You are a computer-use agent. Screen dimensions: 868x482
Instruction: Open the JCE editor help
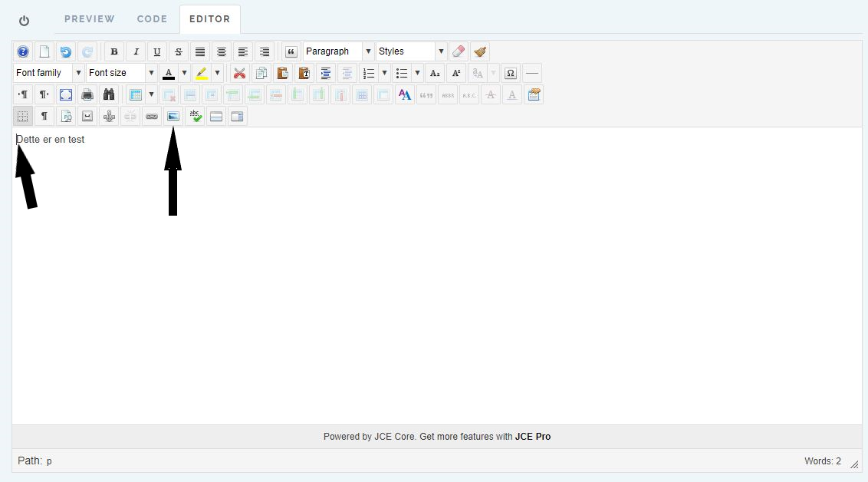tap(23, 52)
